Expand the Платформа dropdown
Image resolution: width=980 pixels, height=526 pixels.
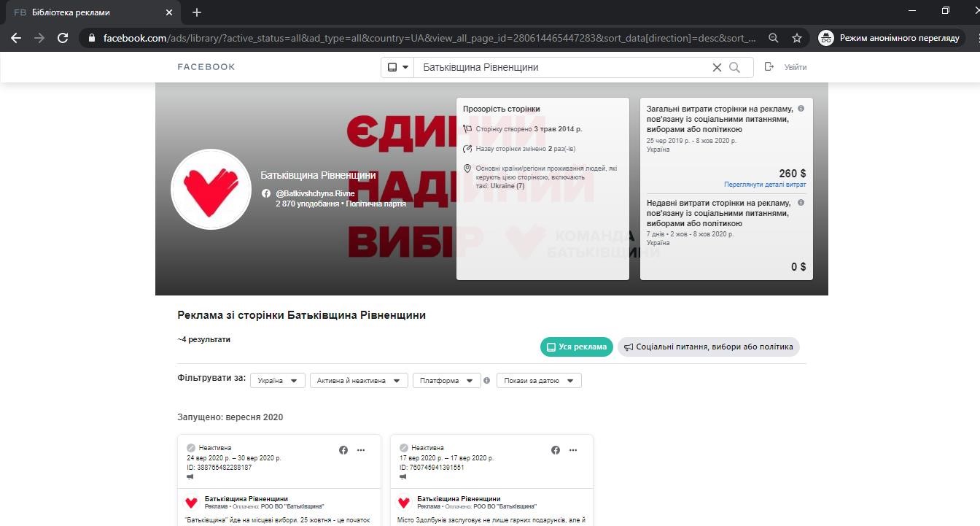pos(447,381)
